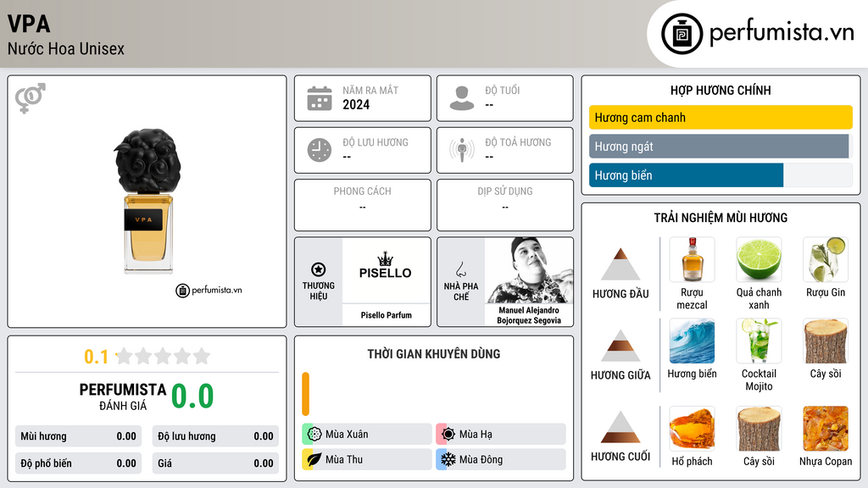Image resolution: width=868 pixels, height=488 pixels.
Task: Click the clock icon beside Độ lưu hương
Action: click(320, 151)
